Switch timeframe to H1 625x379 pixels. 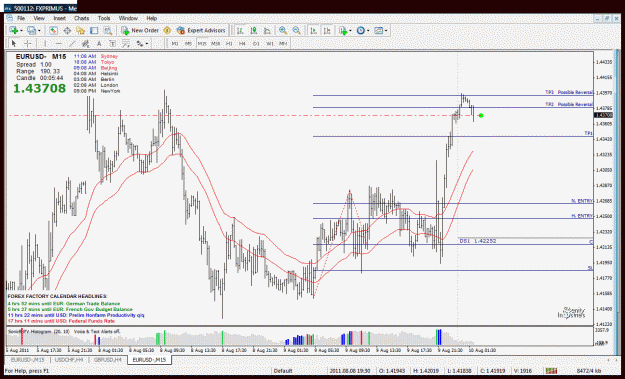coord(229,43)
